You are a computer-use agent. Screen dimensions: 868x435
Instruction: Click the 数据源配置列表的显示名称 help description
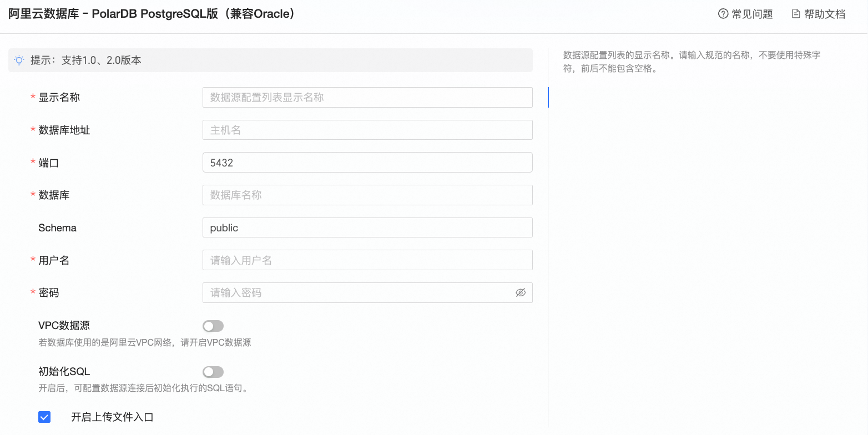[692, 62]
